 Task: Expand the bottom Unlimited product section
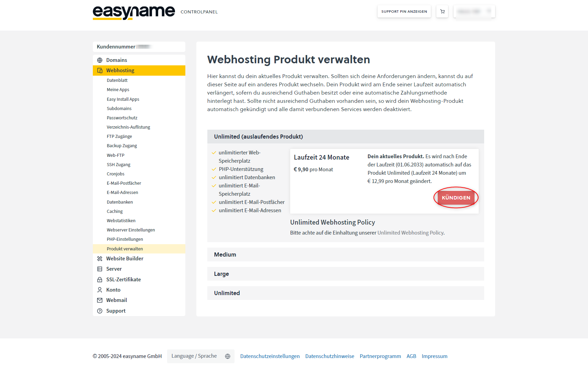[345, 293]
